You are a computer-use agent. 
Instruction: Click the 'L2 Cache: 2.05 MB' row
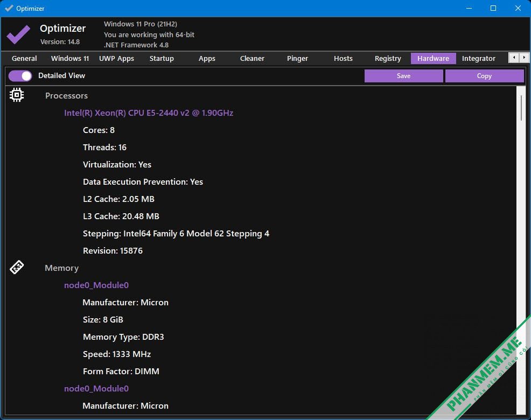click(x=118, y=199)
